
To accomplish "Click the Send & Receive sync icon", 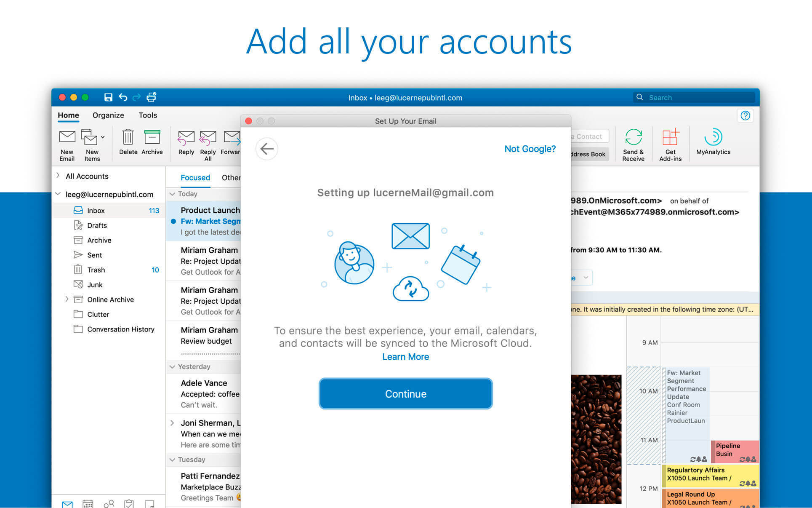I will point(633,137).
